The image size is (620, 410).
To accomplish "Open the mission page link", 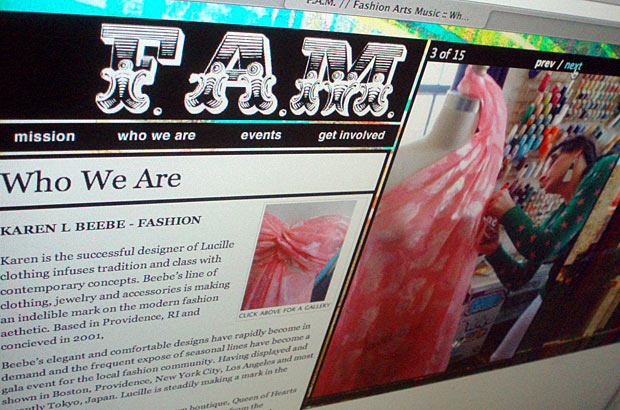I will click(x=45, y=137).
